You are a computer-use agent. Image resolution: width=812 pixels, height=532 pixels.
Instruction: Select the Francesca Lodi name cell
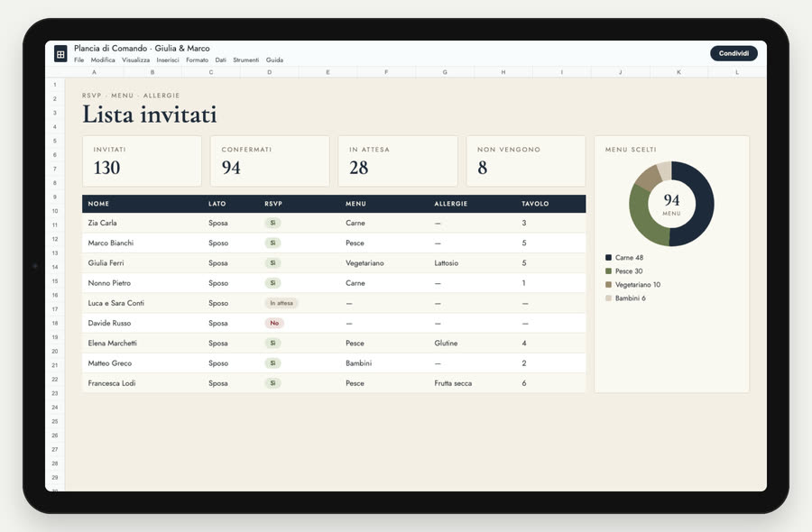click(112, 383)
